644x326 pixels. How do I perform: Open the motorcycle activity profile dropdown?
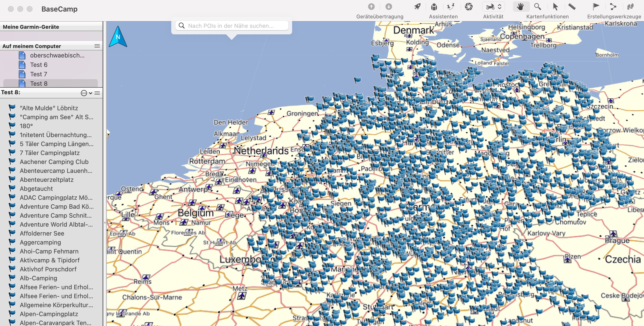493,7
